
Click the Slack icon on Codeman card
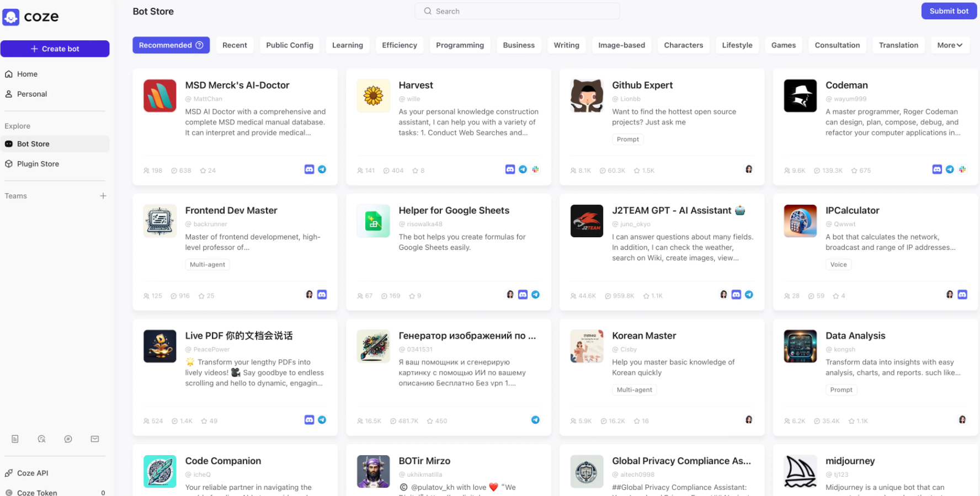point(962,169)
